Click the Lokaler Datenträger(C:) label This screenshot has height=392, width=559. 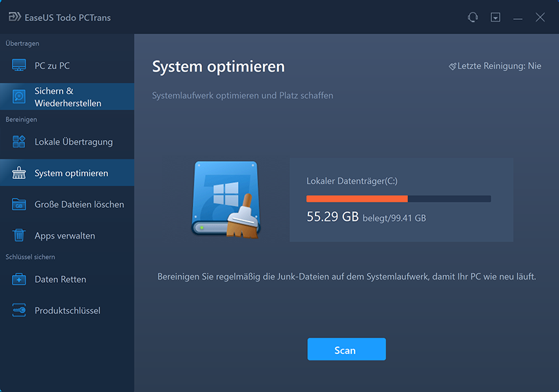point(352,181)
